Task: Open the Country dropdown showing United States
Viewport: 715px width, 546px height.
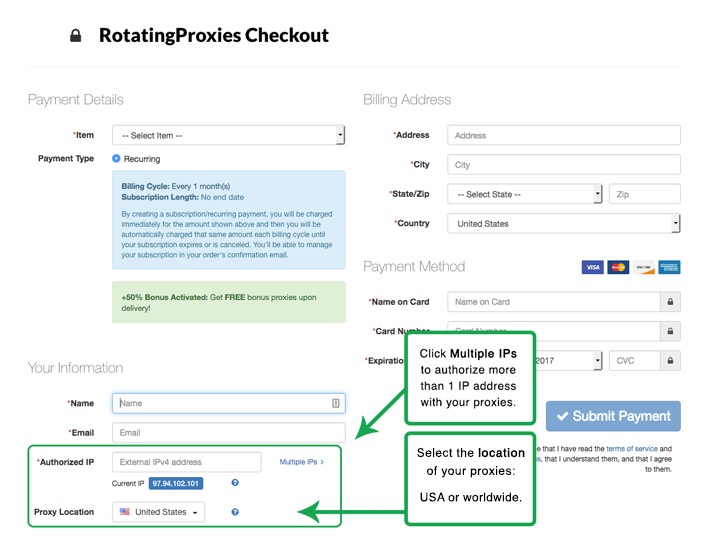Action: point(564,224)
